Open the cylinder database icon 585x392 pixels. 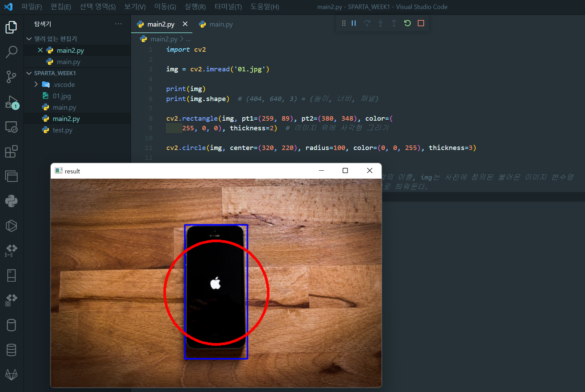11,325
